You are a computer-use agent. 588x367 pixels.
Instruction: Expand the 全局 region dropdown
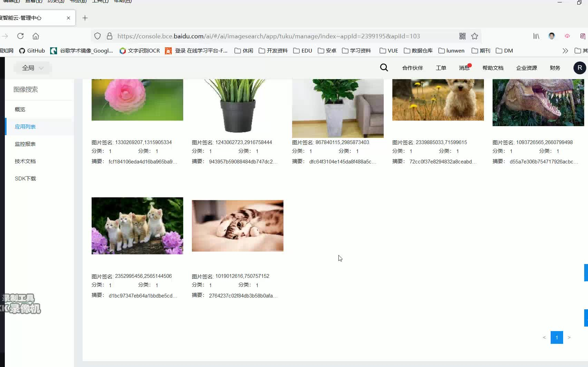coord(33,68)
